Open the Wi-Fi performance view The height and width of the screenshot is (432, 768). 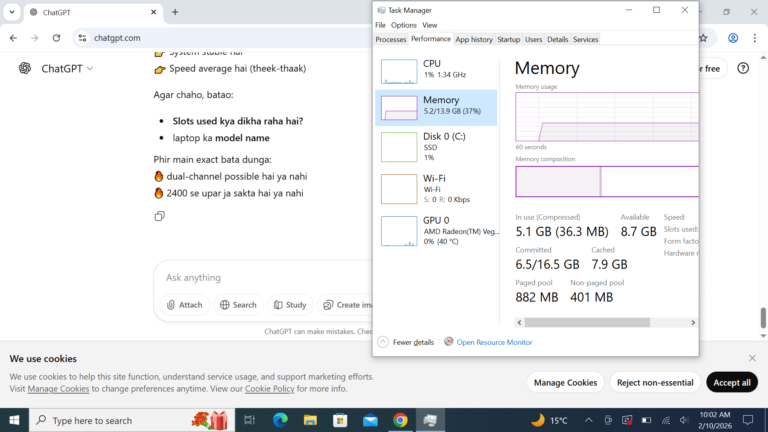click(436, 189)
